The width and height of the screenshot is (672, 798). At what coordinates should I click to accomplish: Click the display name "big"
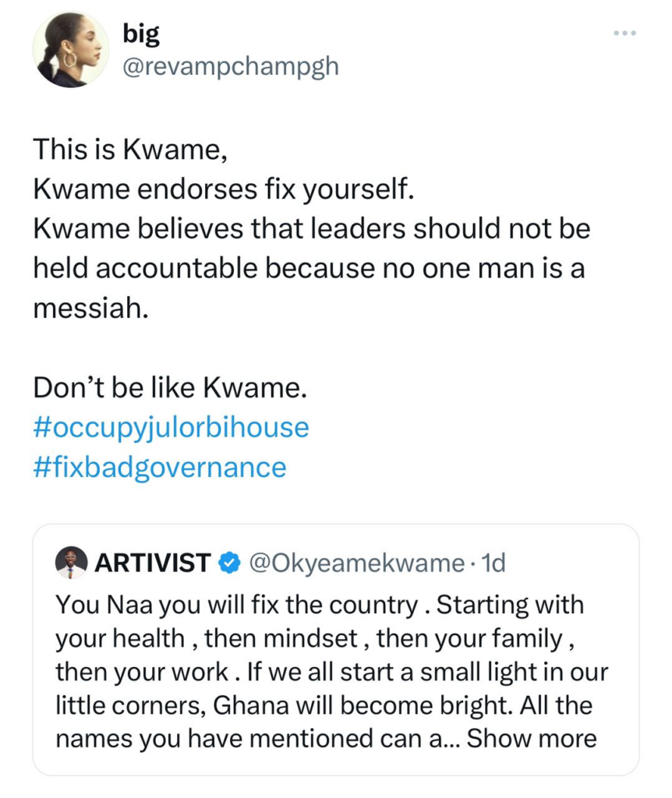pyautogui.click(x=140, y=33)
